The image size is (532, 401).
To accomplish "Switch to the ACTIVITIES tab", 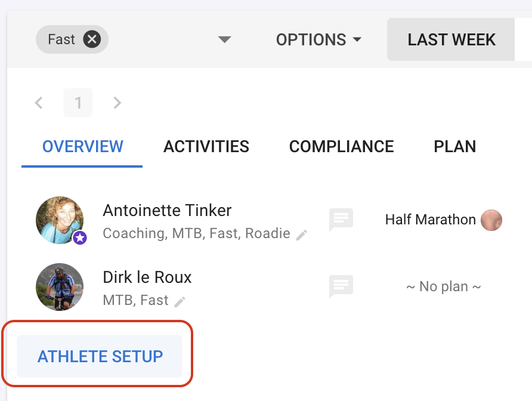I will click(x=206, y=147).
